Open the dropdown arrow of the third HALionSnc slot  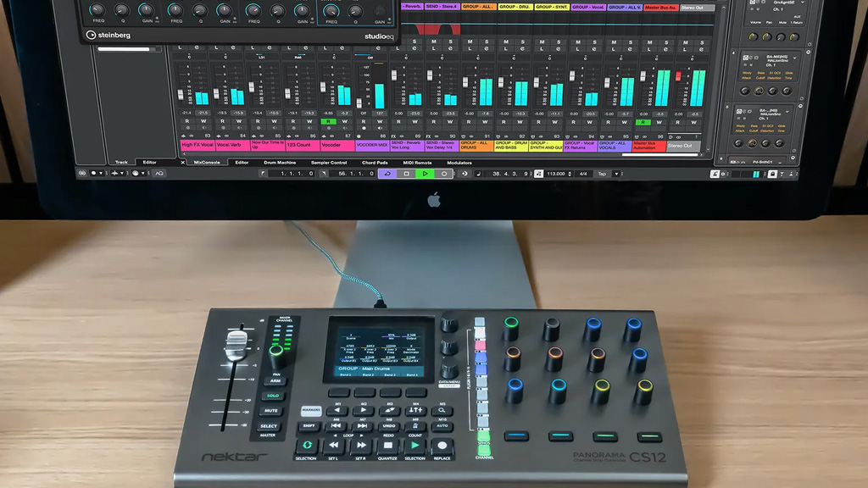(787, 111)
